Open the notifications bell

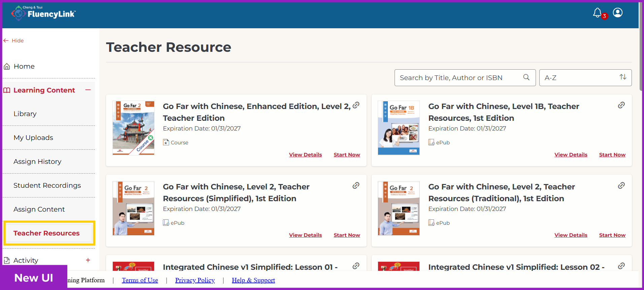pyautogui.click(x=598, y=13)
